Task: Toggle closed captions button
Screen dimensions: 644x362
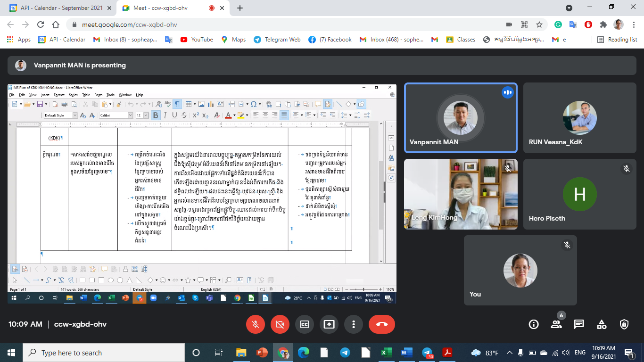Action: pyautogui.click(x=305, y=324)
